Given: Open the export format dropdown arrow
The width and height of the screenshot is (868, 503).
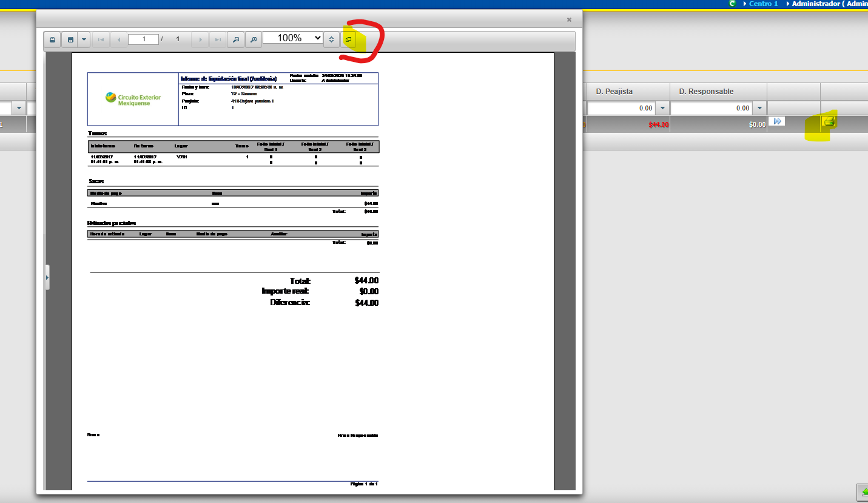Looking at the screenshot, I should pos(84,40).
